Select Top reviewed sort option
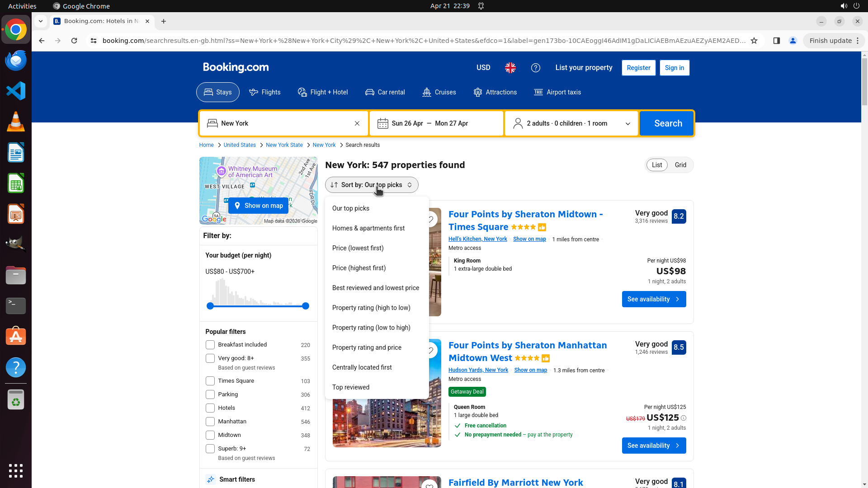Image resolution: width=868 pixels, height=488 pixels. (x=350, y=387)
